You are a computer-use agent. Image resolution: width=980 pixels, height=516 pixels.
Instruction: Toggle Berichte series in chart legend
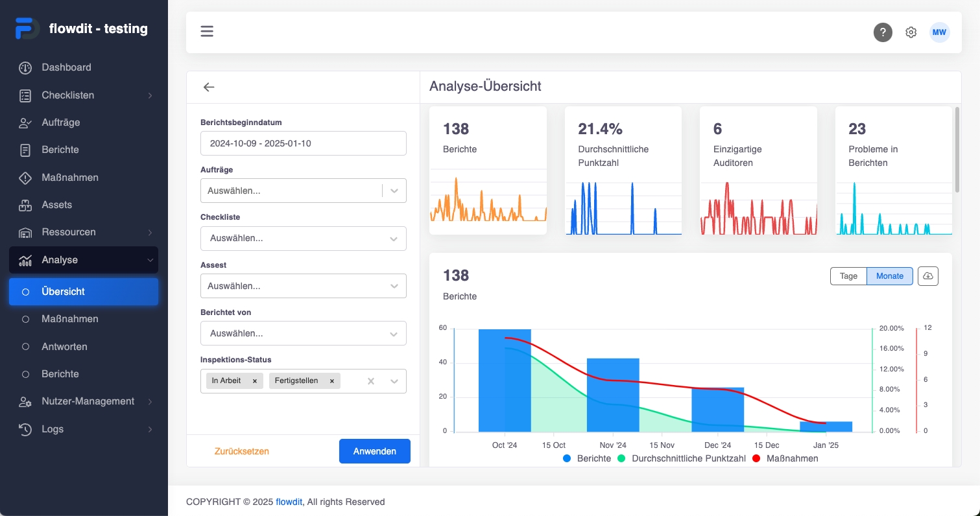pos(587,458)
